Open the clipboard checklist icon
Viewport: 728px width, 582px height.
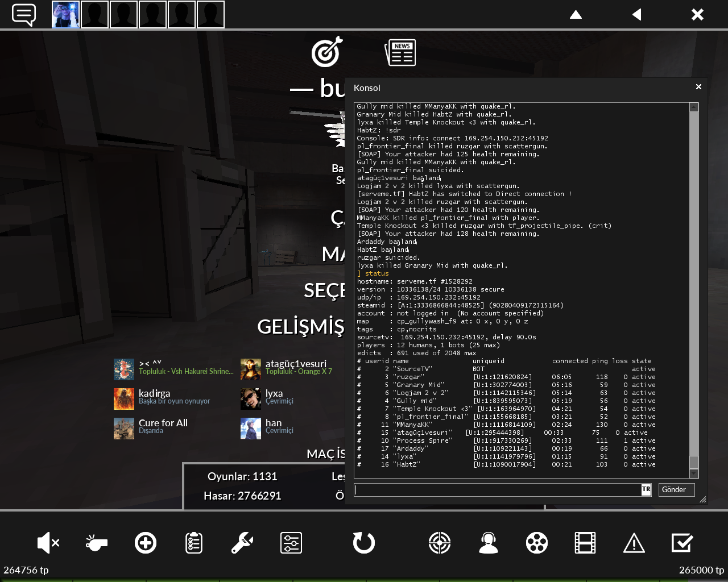194,543
